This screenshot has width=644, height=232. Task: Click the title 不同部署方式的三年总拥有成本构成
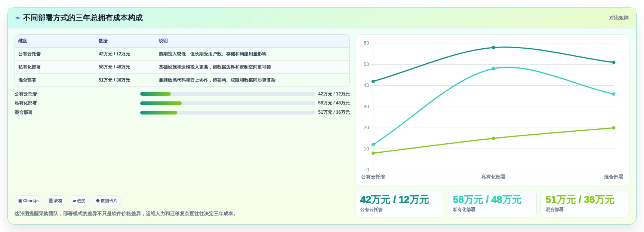click(x=83, y=18)
